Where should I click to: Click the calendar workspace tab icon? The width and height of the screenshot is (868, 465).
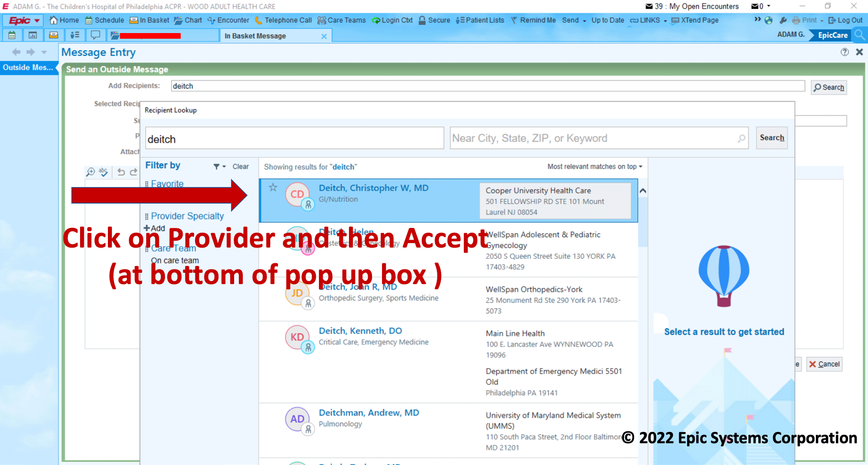(x=12, y=35)
